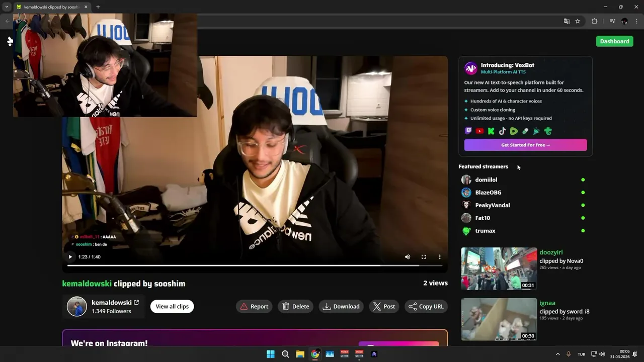The image size is (644, 362).
Task: Report this clip
Action: pyautogui.click(x=254, y=307)
